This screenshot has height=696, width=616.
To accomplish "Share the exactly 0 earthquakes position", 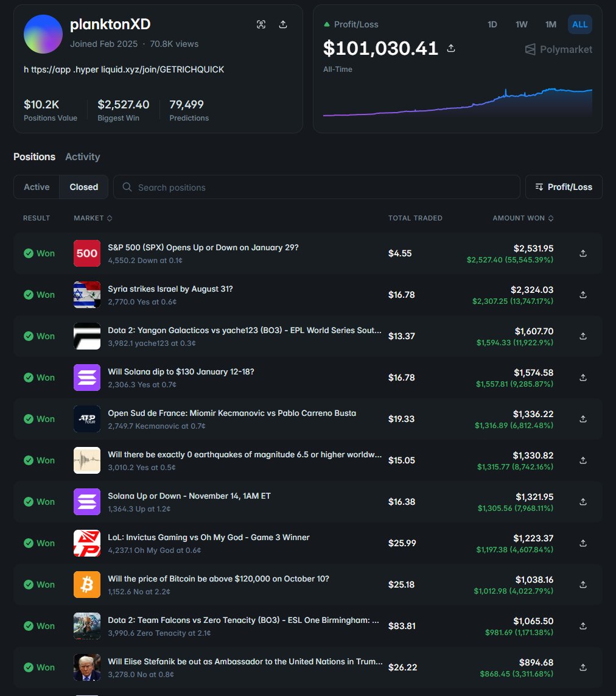I will pos(583,460).
